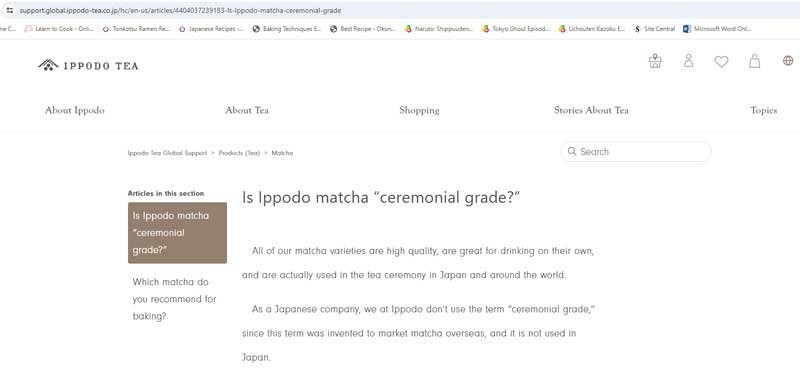Click the paragraph starting 'All of our matcha varieties'

[x=418, y=263]
